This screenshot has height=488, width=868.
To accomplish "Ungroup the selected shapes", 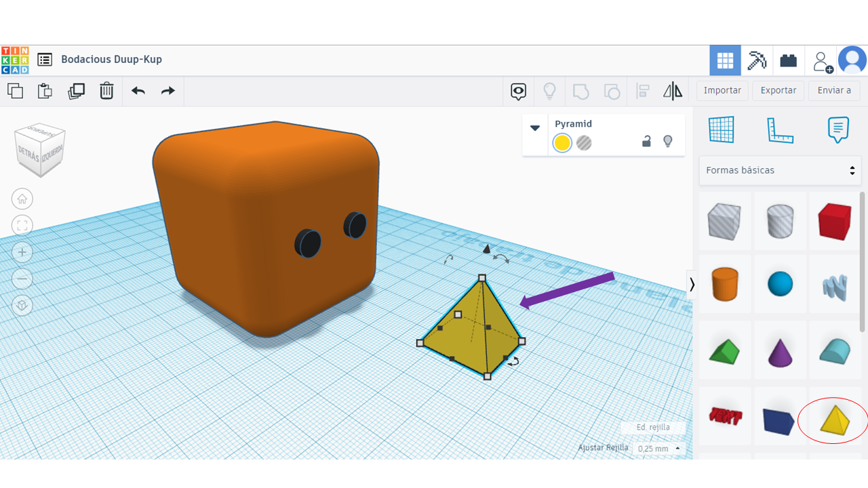I will click(x=612, y=91).
